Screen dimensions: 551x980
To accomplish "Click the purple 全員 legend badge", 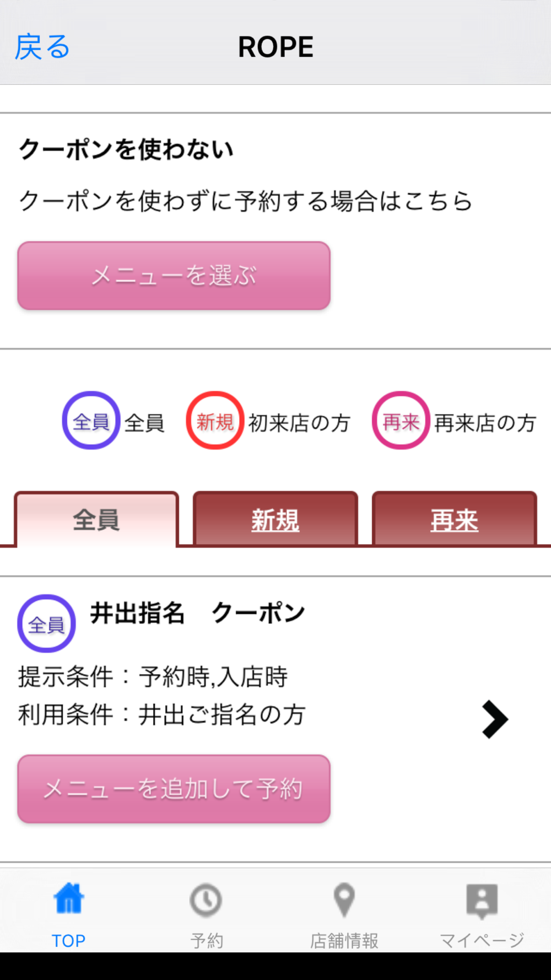I will (x=91, y=421).
